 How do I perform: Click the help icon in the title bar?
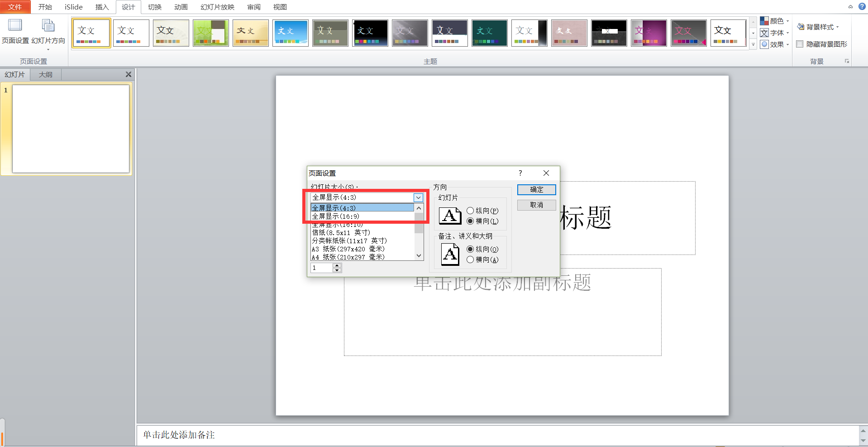click(861, 7)
